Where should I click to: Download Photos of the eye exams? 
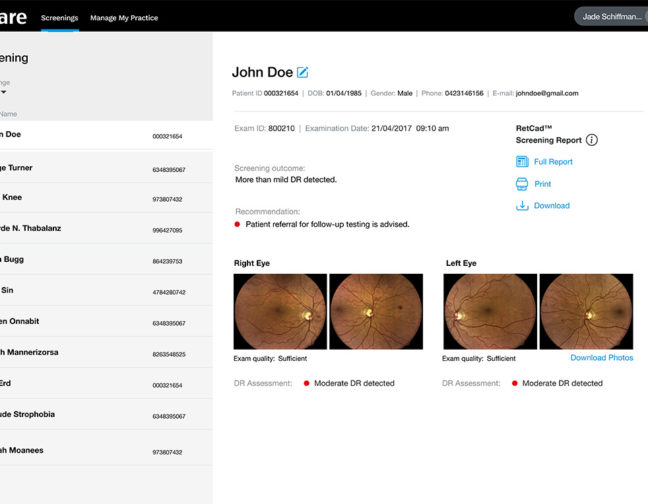pos(601,358)
